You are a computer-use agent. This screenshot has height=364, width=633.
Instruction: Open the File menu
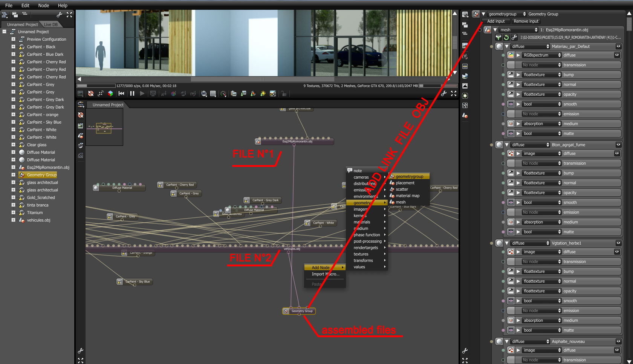9,6
